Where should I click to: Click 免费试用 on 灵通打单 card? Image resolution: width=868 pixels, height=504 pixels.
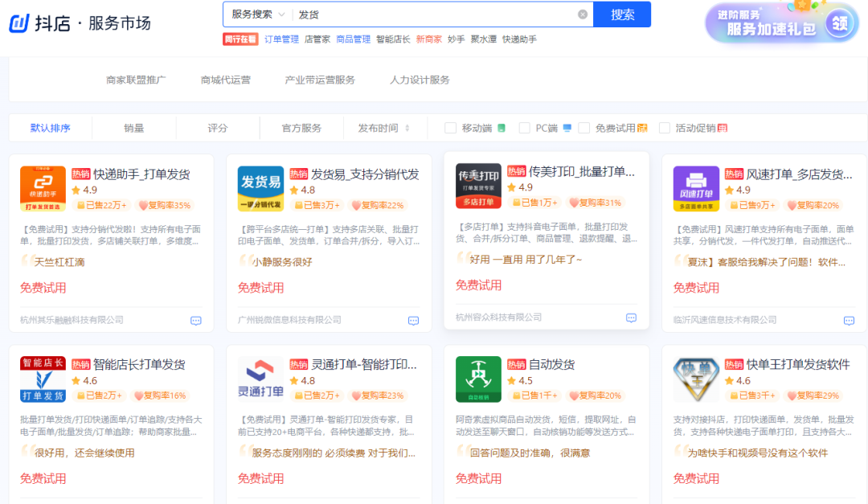click(260, 478)
